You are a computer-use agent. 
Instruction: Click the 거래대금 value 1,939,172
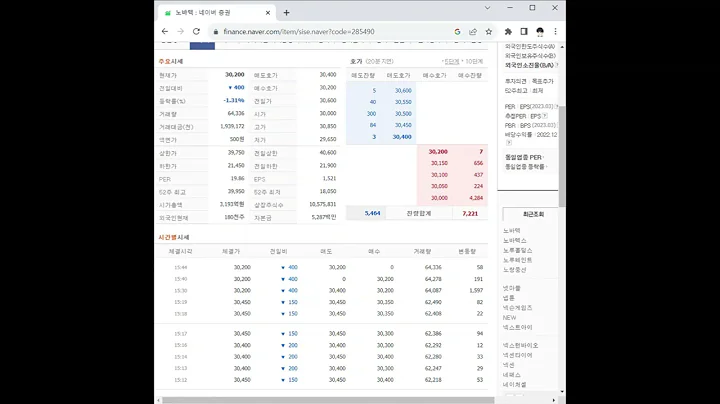click(x=232, y=126)
